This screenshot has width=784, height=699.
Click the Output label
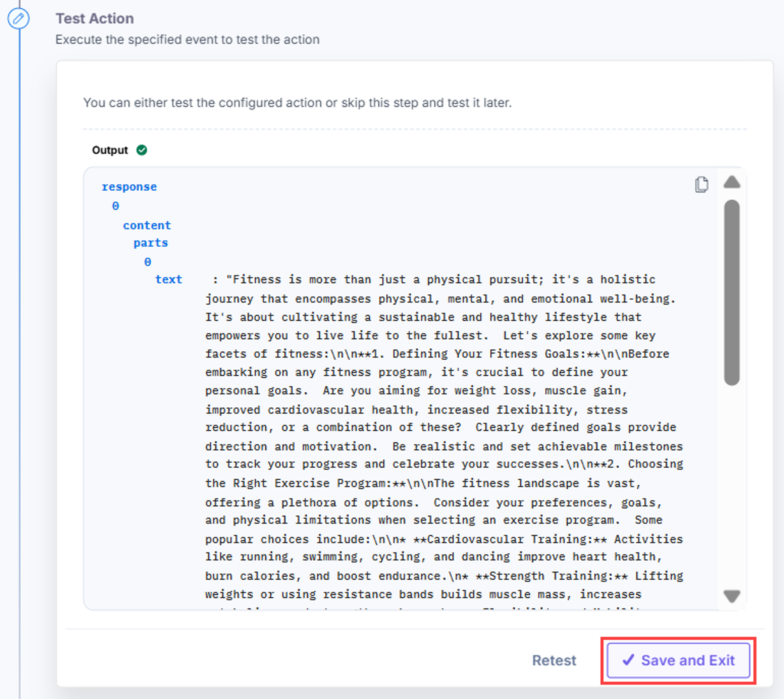pos(110,150)
